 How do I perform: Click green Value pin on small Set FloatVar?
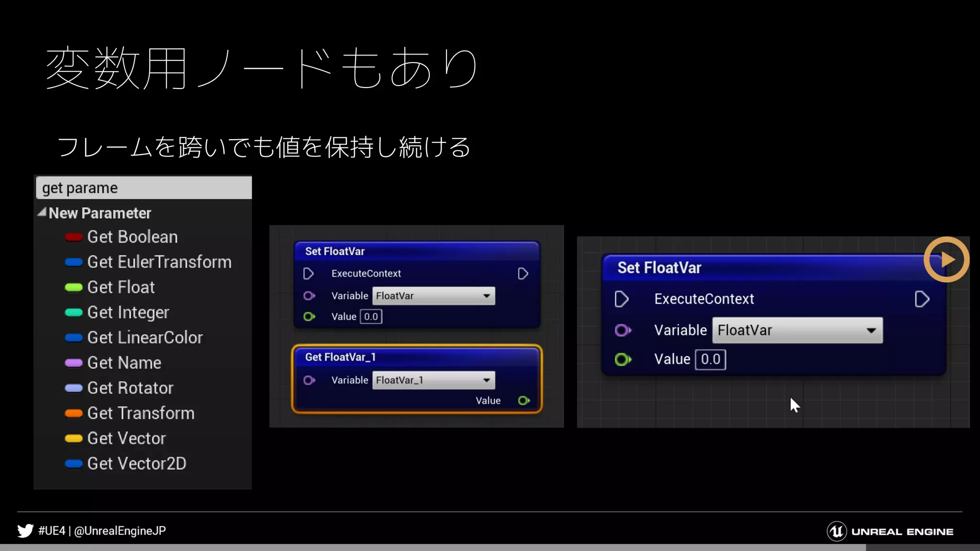309,317
